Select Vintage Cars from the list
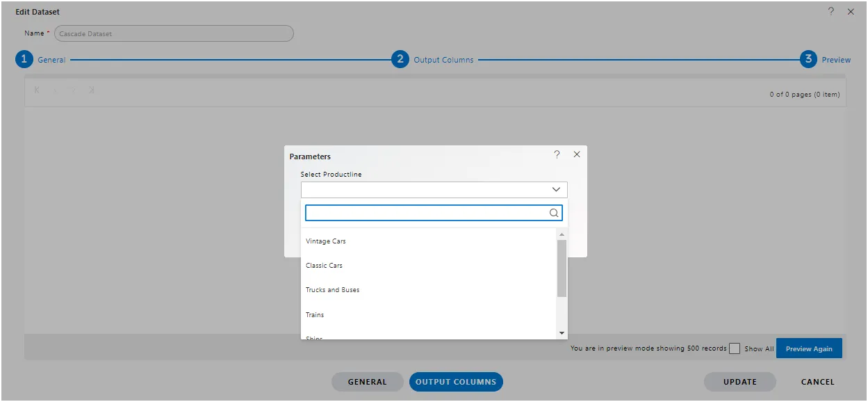The width and height of the screenshot is (868, 402). click(429, 241)
